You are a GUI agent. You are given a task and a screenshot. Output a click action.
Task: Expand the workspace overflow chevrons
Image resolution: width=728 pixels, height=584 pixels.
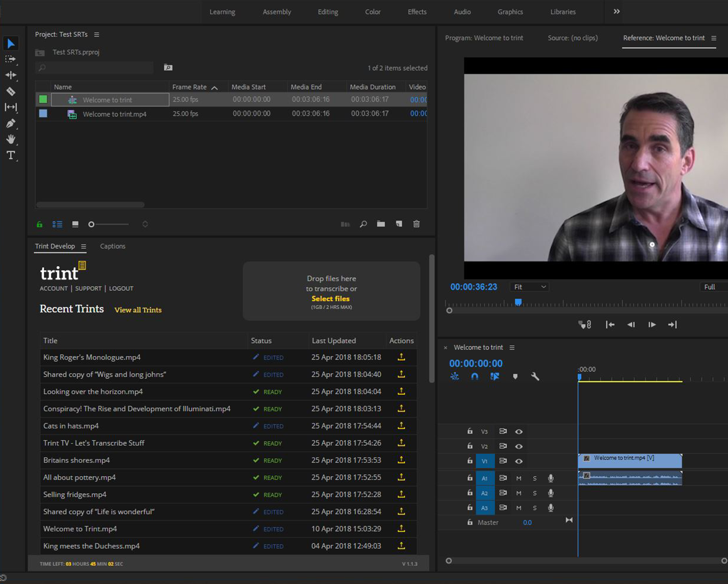click(x=617, y=11)
